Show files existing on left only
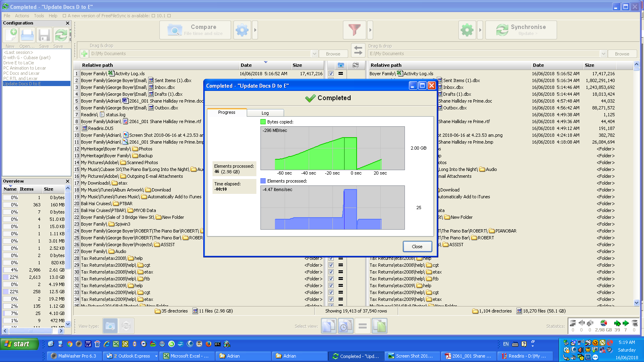 coord(329,326)
